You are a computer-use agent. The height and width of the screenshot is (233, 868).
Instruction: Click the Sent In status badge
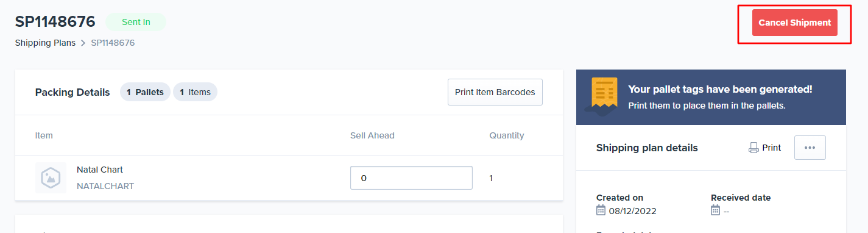[x=136, y=22]
